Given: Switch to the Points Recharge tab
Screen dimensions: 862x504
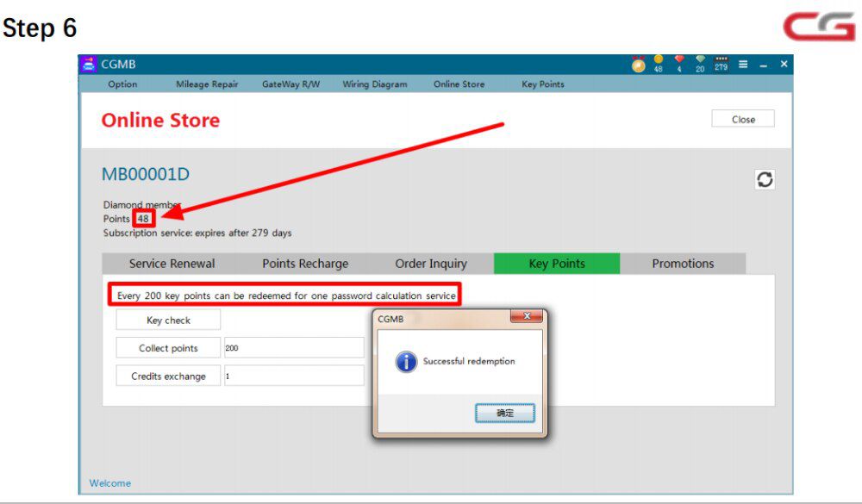Looking at the screenshot, I should coord(305,264).
